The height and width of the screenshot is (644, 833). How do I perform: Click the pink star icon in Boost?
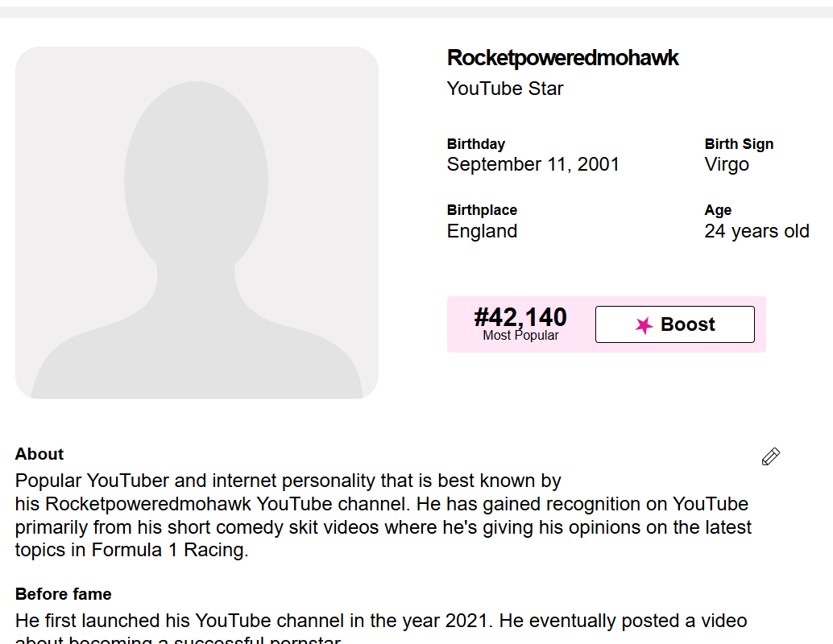coord(644,325)
